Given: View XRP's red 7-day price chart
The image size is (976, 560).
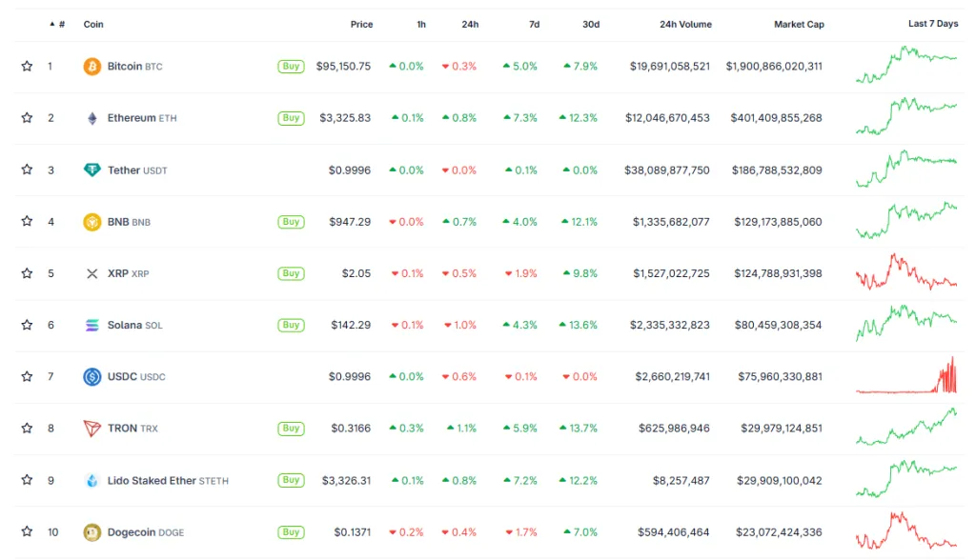Looking at the screenshot, I should (x=906, y=272).
